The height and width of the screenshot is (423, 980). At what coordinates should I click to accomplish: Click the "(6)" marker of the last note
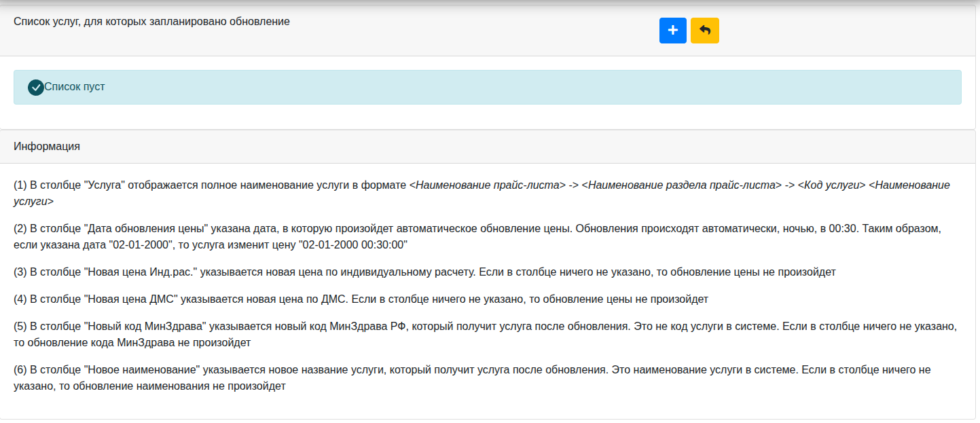pyautogui.click(x=20, y=369)
